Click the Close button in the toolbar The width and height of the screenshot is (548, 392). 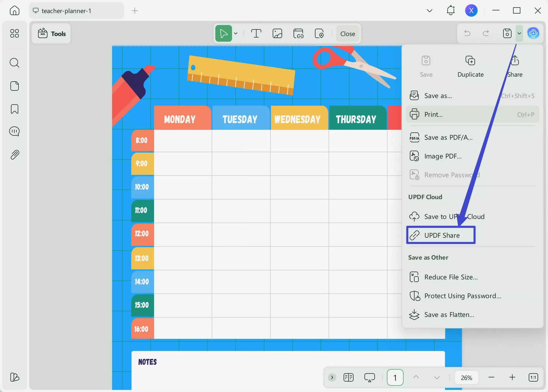tap(348, 33)
